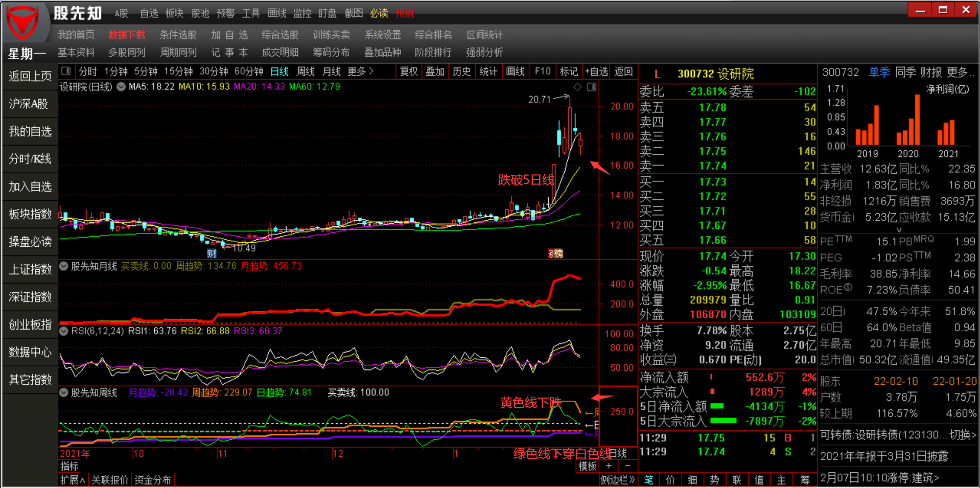Click the 画线 chart toolbar button

515,72
